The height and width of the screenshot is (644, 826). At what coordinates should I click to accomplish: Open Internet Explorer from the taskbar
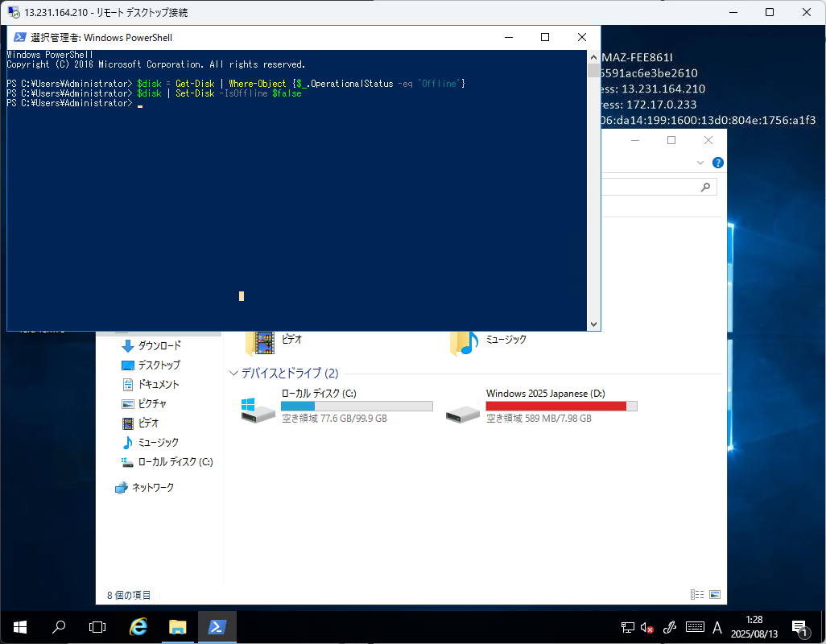click(x=138, y=626)
